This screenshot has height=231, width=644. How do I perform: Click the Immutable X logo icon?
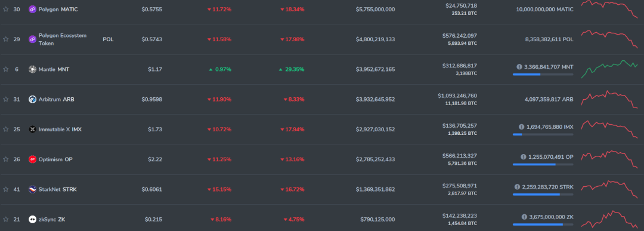point(32,129)
